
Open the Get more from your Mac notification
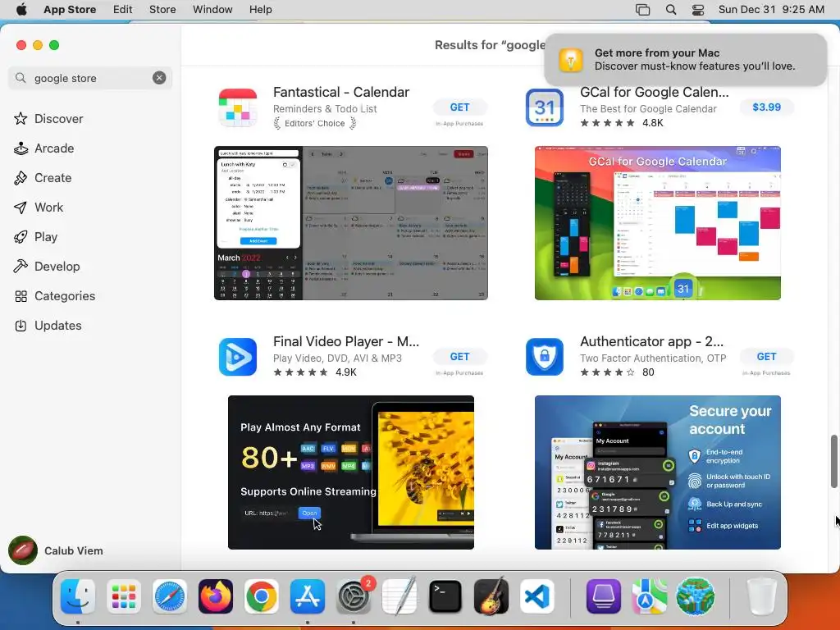pyautogui.click(x=685, y=59)
